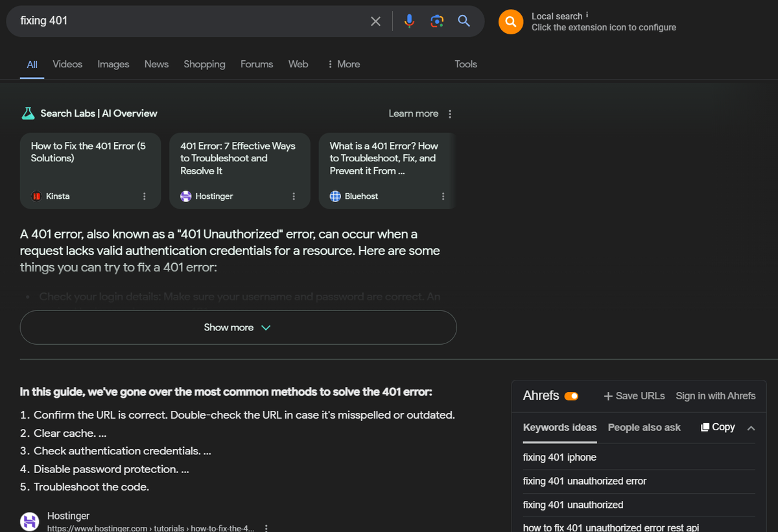Viewport: 778px width, 532px height.
Task: Click the Ahrefs panel title
Action: click(541, 396)
